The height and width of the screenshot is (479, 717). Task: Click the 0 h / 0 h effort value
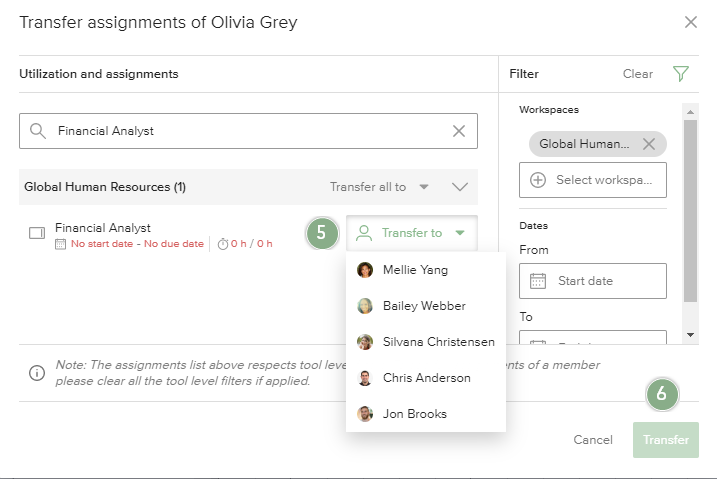251,244
